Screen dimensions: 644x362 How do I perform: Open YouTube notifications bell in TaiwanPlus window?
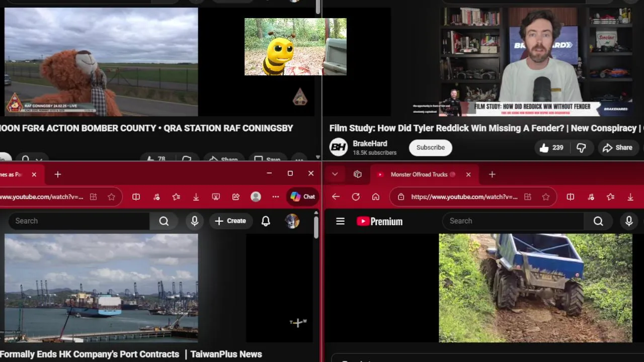tap(266, 221)
